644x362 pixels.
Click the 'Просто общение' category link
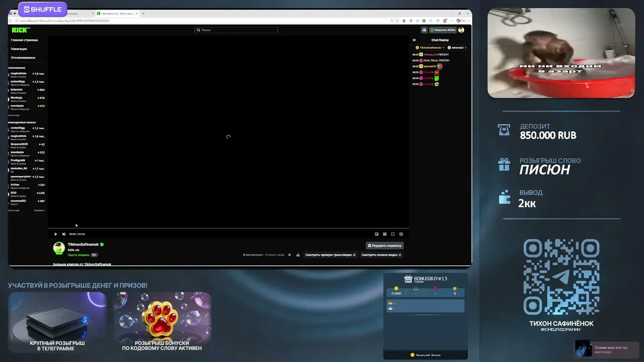click(x=78, y=255)
